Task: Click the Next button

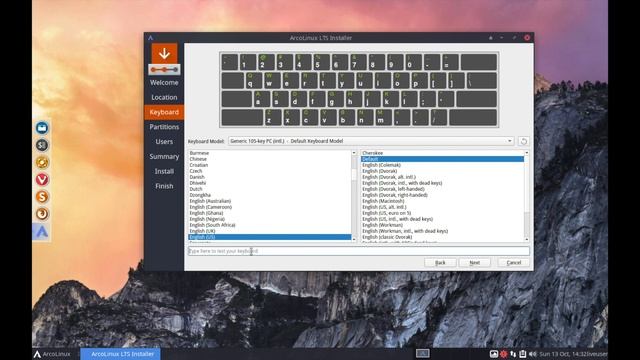Action: [474, 262]
